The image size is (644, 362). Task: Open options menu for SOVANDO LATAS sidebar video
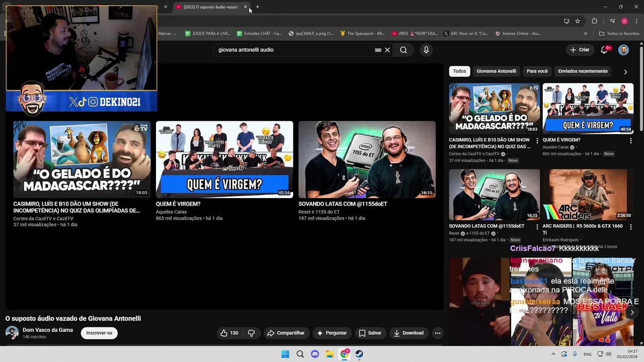coord(537,227)
